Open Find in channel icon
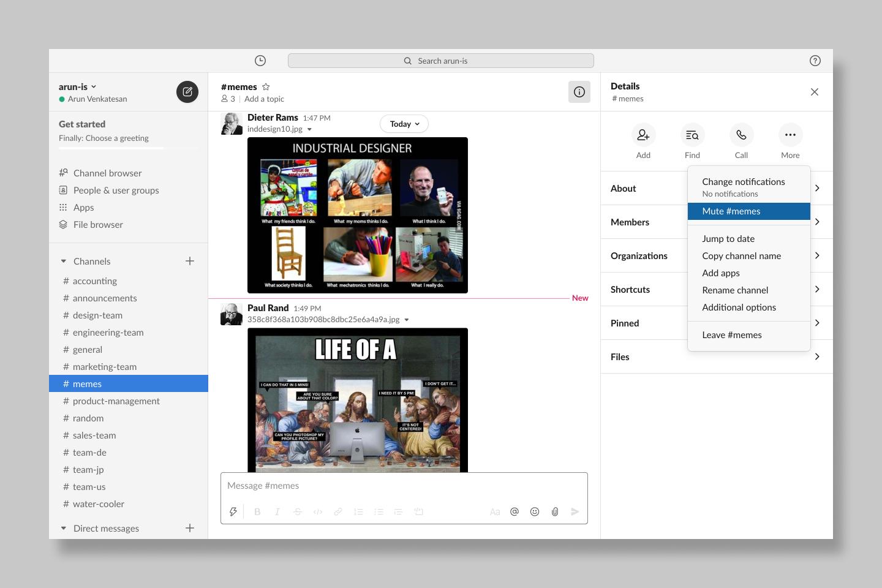Viewport: 882px width, 588px height. tap(692, 135)
